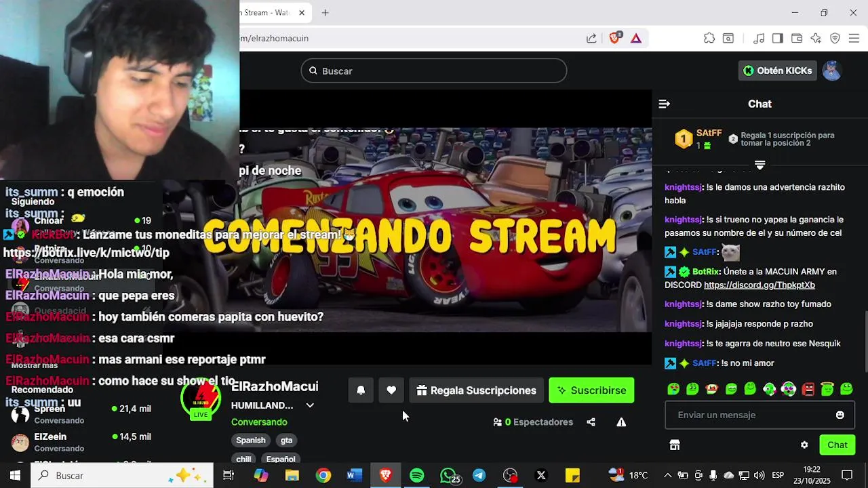
Task: Open ElZeein recommended channel
Action: pos(81,442)
